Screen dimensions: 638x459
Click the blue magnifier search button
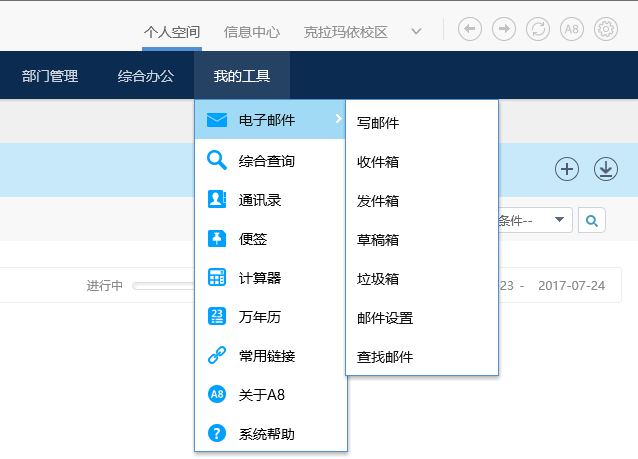tap(593, 220)
